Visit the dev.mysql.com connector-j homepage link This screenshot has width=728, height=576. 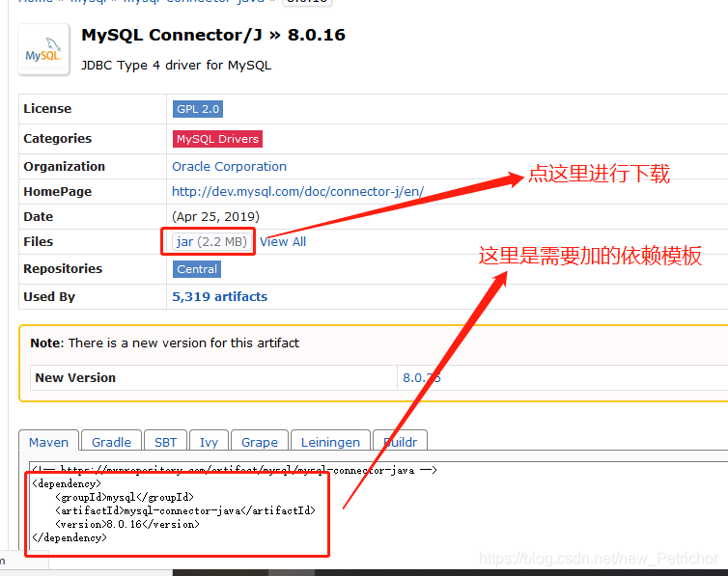[x=297, y=192]
